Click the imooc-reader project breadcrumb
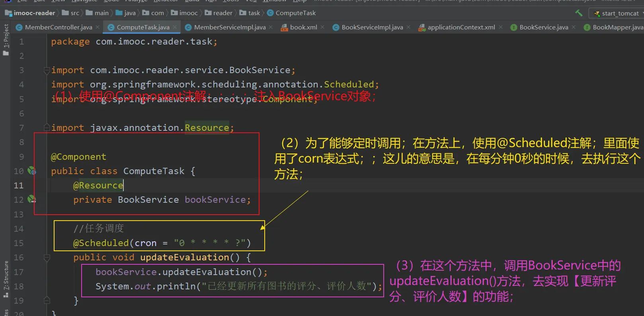Viewport: 644px width, 316px height. click(x=30, y=13)
